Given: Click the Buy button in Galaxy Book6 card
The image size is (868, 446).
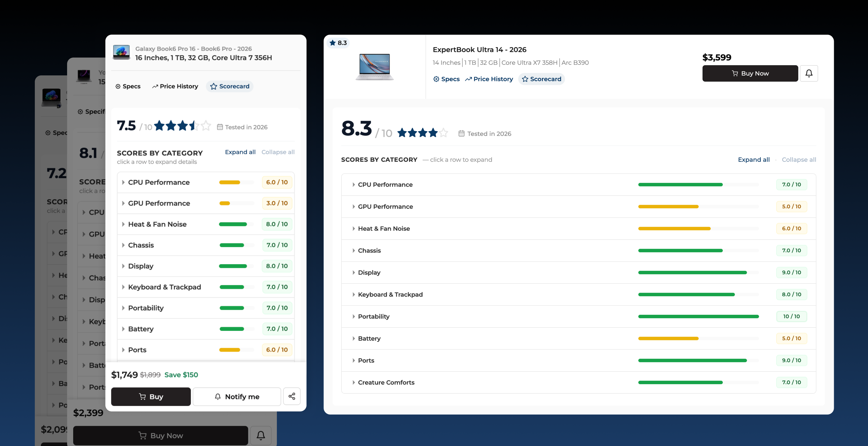Looking at the screenshot, I should click(151, 397).
